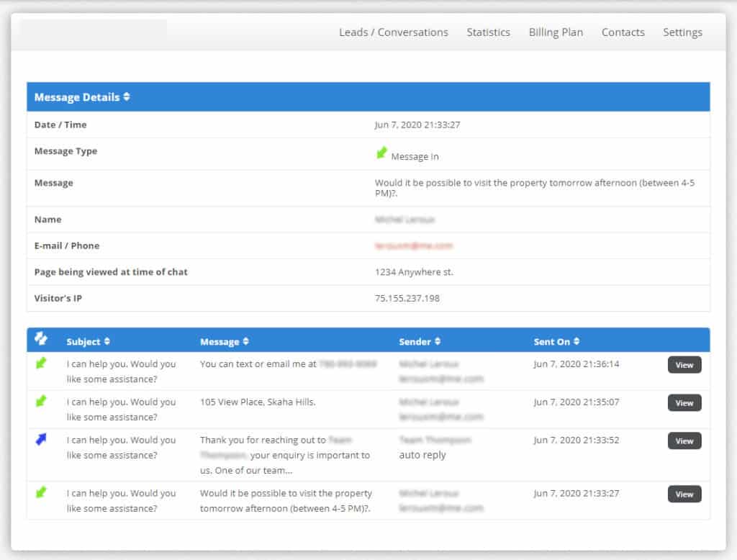
Task: Open the Settings page
Action: click(682, 32)
